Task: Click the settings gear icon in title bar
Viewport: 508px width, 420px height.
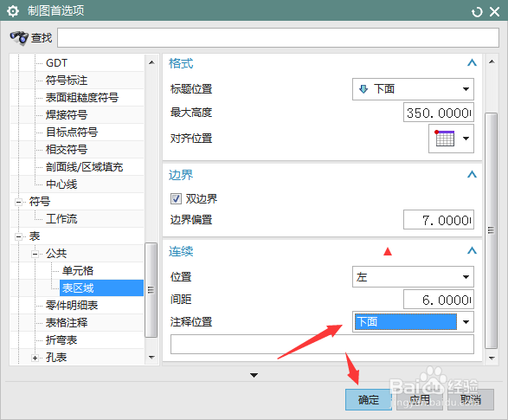Action: pyautogui.click(x=13, y=11)
